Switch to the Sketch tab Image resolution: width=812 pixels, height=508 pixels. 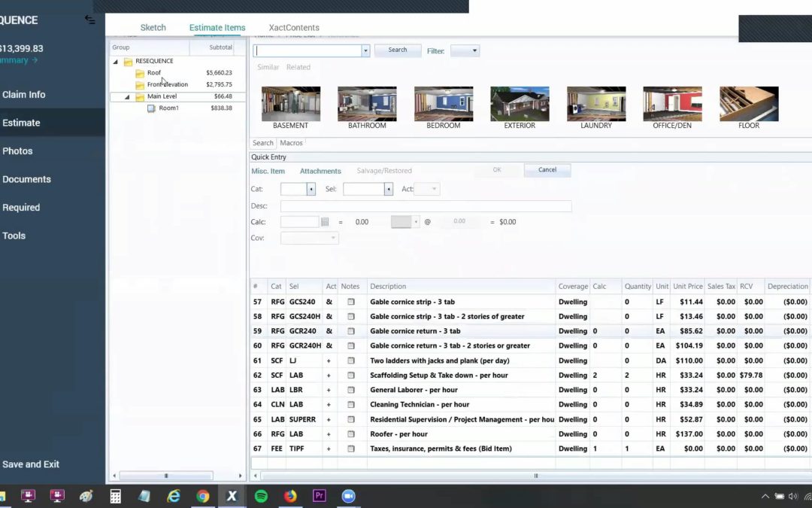pyautogui.click(x=153, y=28)
